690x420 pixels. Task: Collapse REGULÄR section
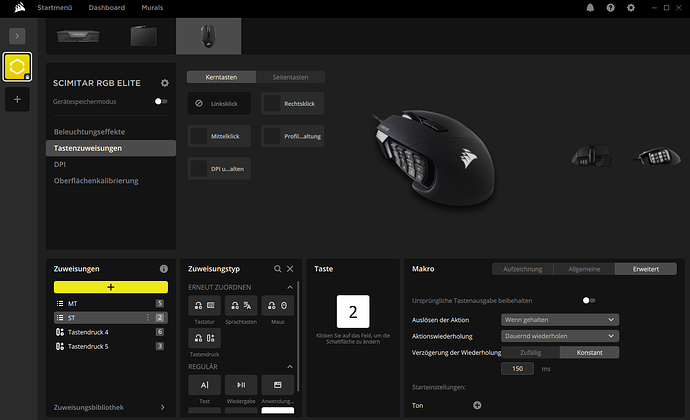(290, 366)
